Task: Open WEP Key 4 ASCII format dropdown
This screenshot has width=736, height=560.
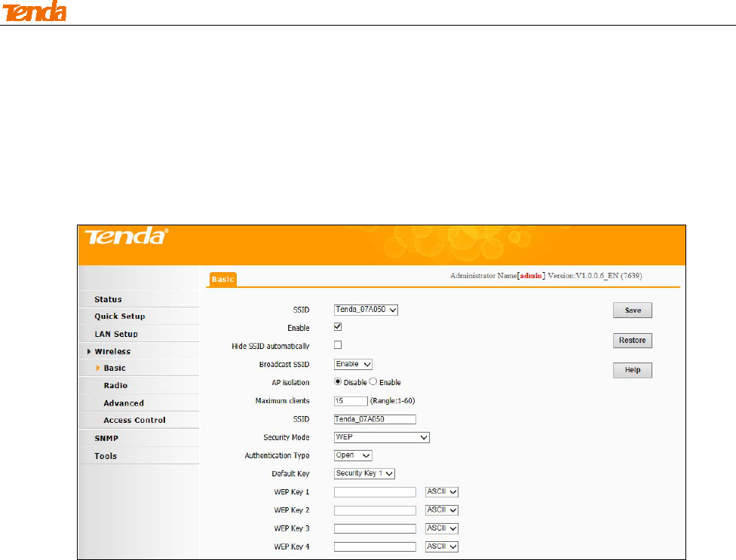Action: click(442, 547)
